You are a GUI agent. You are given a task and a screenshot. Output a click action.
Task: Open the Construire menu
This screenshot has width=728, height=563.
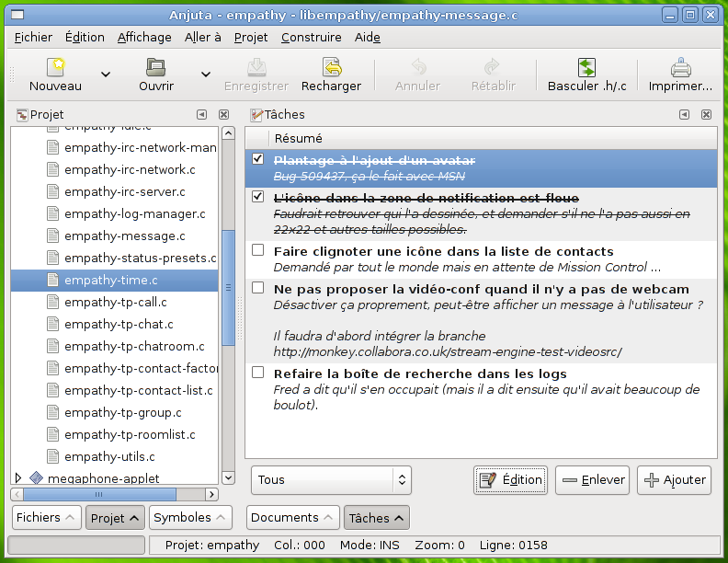pyautogui.click(x=311, y=38)
